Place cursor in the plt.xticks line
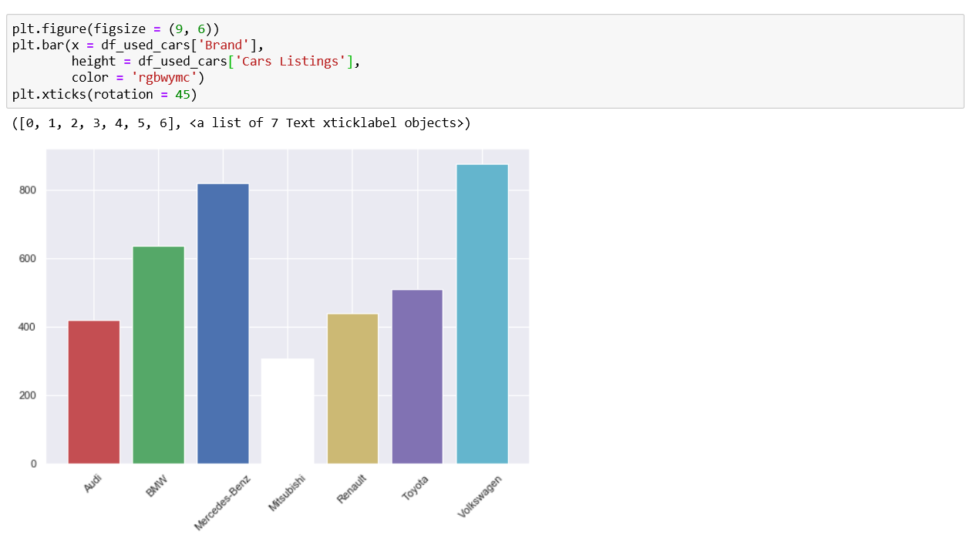 coord(104,94)
